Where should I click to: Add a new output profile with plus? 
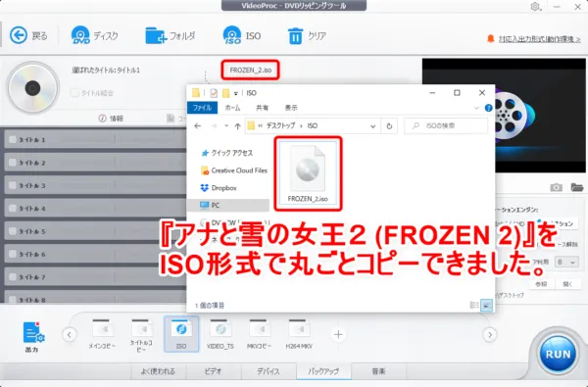pos(338,334)
